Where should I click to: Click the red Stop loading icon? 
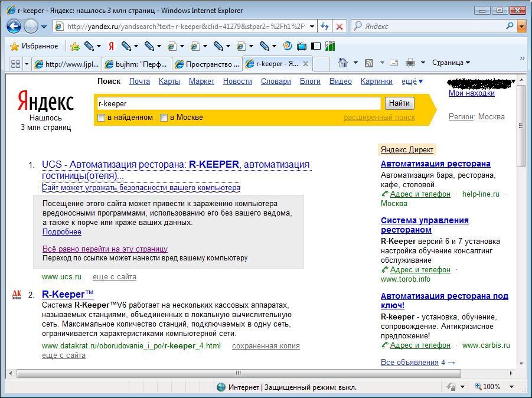click(339, 27)
